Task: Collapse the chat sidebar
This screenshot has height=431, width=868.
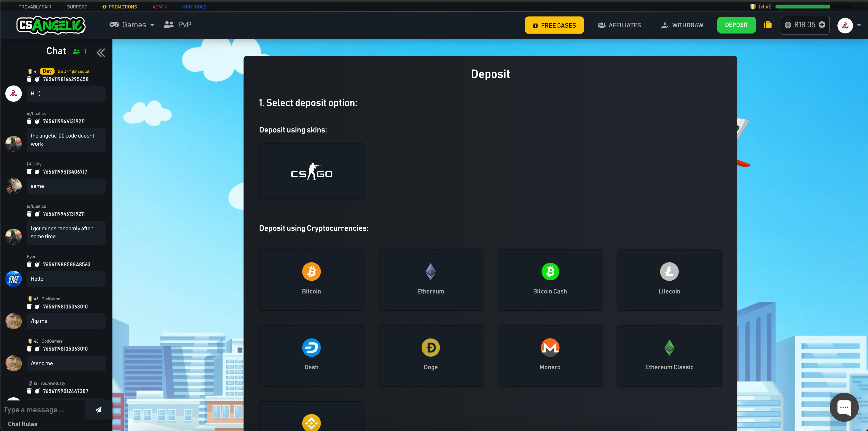Action: coord(100,52)
